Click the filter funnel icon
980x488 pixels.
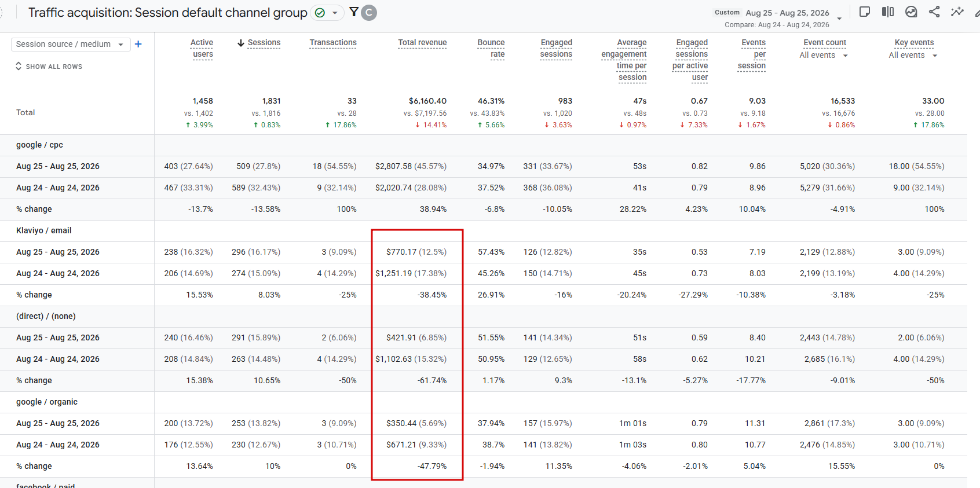coord(354,12)
